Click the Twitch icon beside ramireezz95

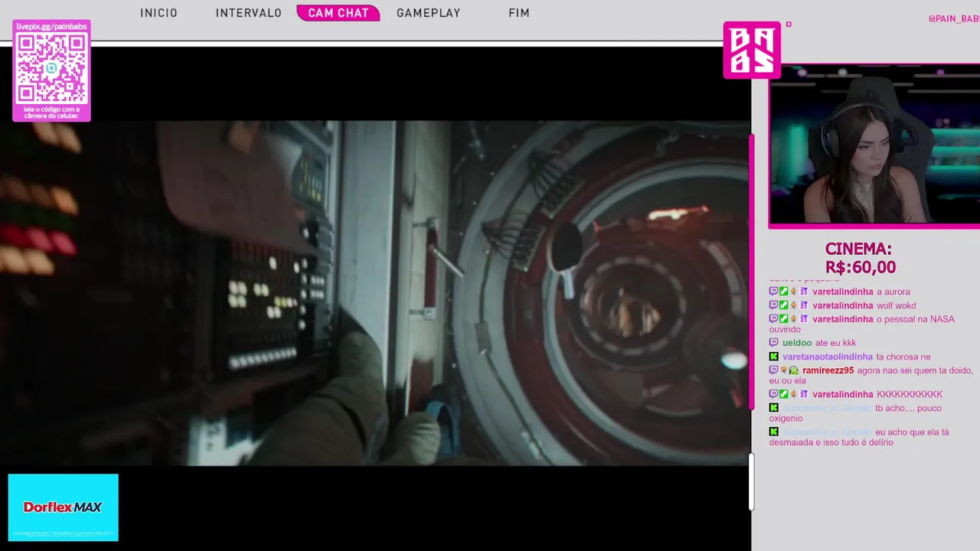click(x=773, y=370)
